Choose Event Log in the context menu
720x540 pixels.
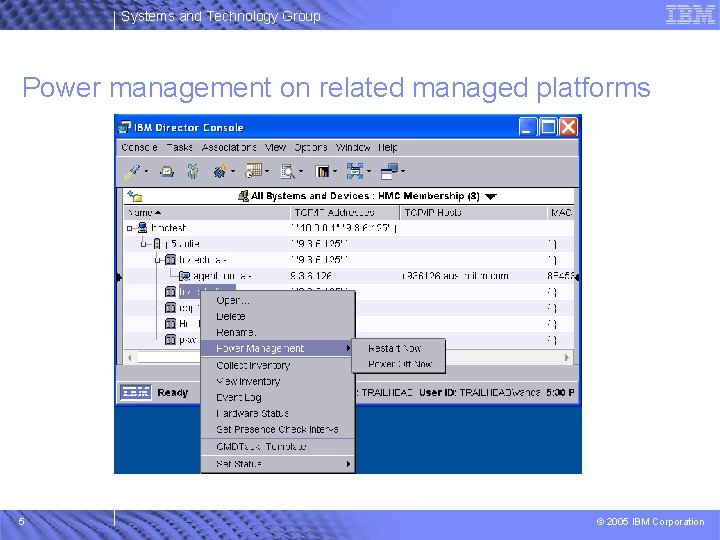278,398
